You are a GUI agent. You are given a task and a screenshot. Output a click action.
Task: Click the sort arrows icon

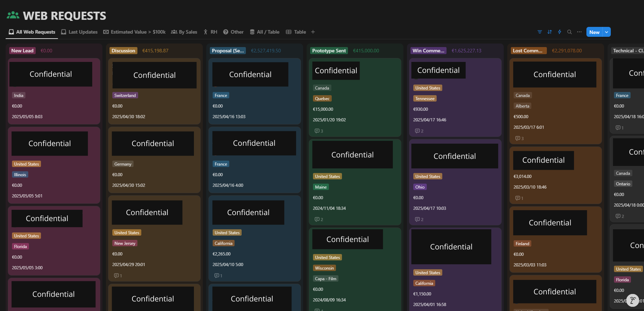click(549, 32)
